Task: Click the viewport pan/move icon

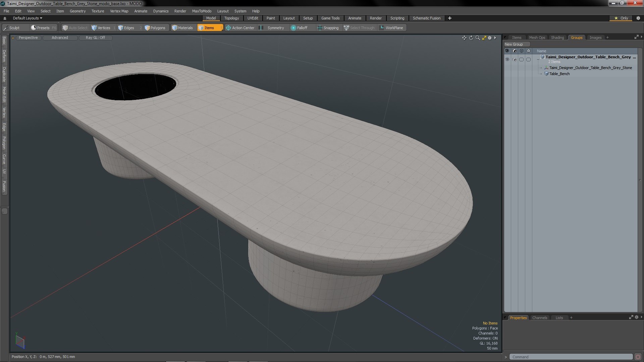Action: (x=464, y=38)
